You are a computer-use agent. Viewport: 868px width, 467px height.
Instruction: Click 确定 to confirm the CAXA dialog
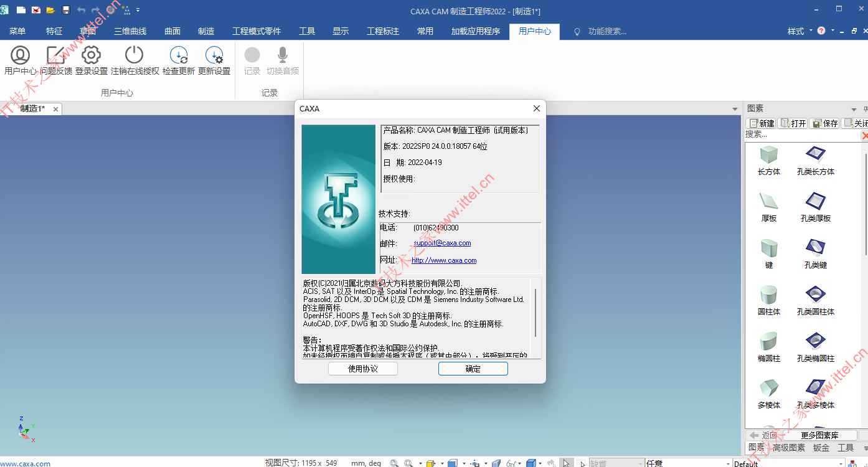(473, 369)
